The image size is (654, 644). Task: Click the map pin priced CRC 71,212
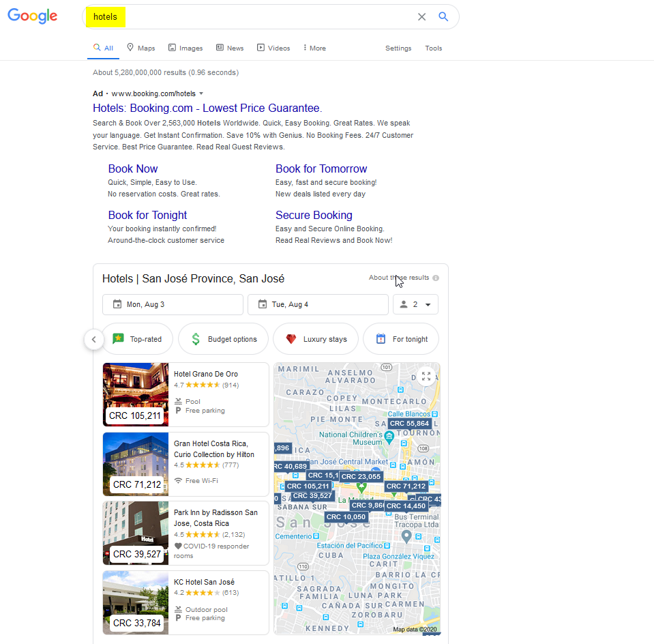(x=406, y=486)
